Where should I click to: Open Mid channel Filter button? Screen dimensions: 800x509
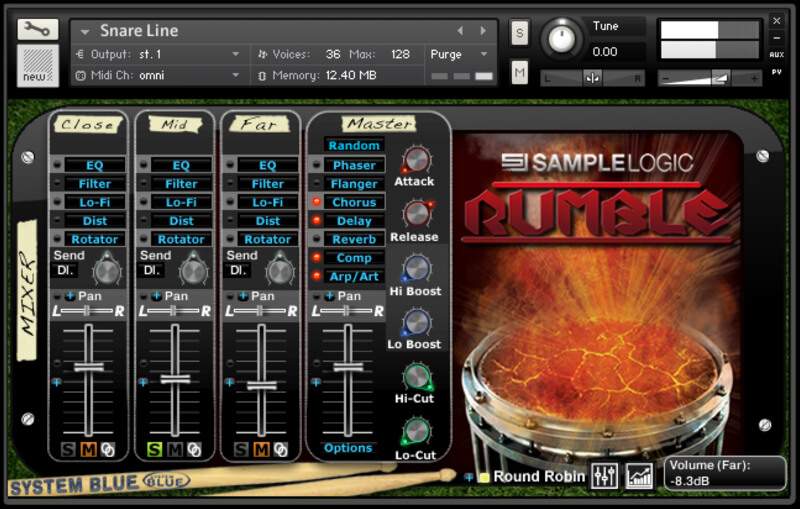click(x=181, y=184)
